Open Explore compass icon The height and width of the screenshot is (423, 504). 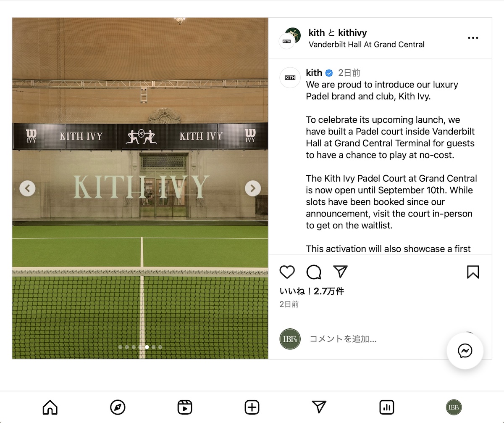coord(118,407)
